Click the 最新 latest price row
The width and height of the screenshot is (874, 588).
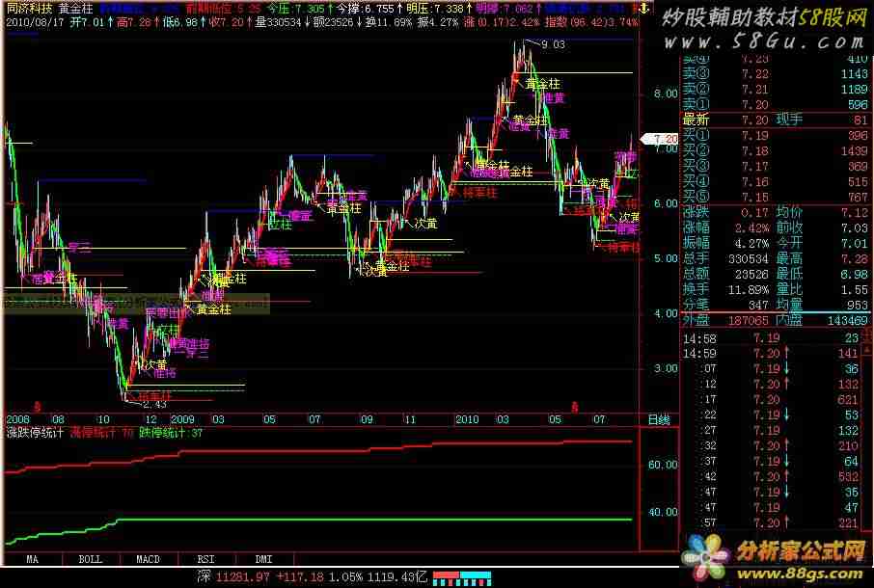pyautogui.click(x=725, y=120)
